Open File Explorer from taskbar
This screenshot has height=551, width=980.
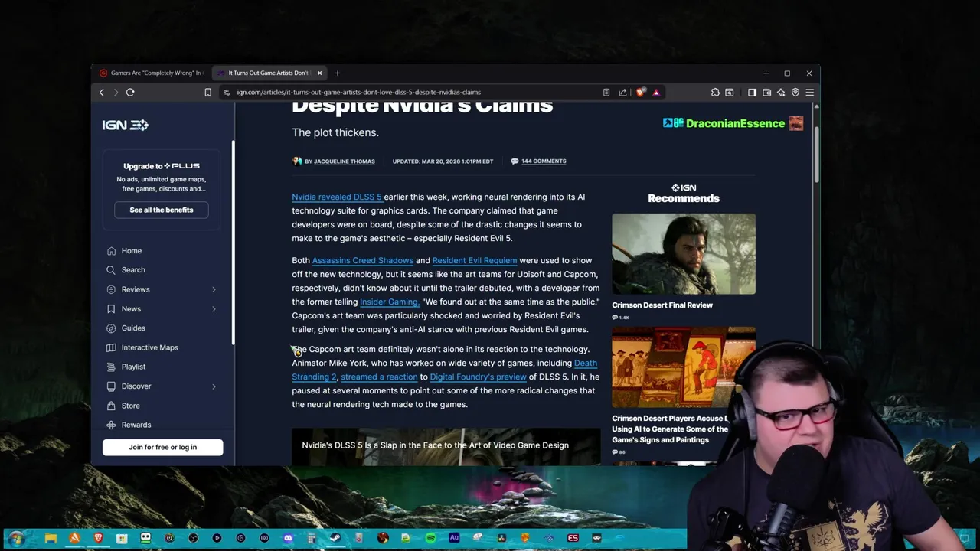click(x=51, y=539)
